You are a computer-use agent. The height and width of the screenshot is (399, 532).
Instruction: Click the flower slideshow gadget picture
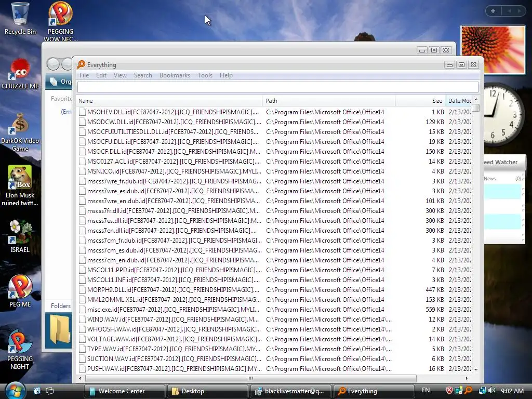493,49
